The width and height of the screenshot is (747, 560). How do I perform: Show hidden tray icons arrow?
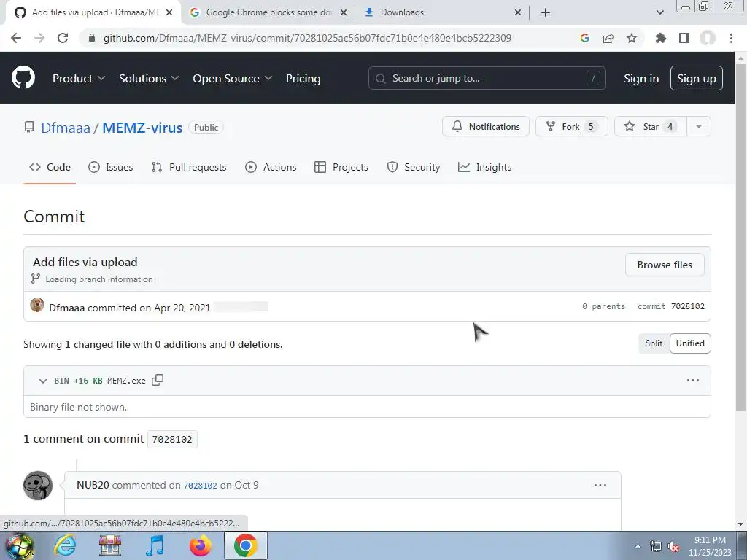click(638, 547)
